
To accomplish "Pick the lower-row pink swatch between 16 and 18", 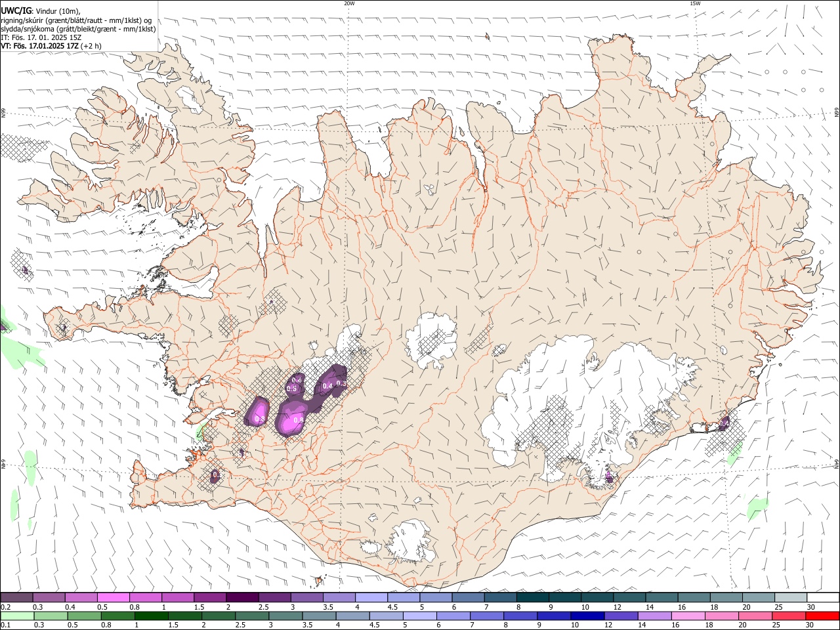I will [688, 616].
